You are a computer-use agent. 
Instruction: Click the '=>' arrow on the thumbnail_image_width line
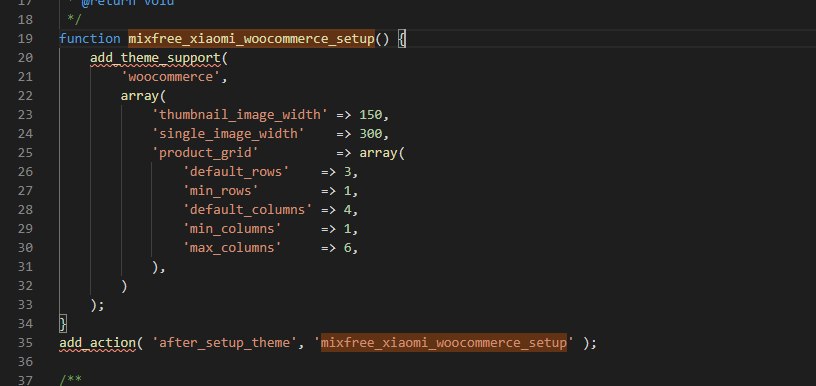[x=343, y=114]
